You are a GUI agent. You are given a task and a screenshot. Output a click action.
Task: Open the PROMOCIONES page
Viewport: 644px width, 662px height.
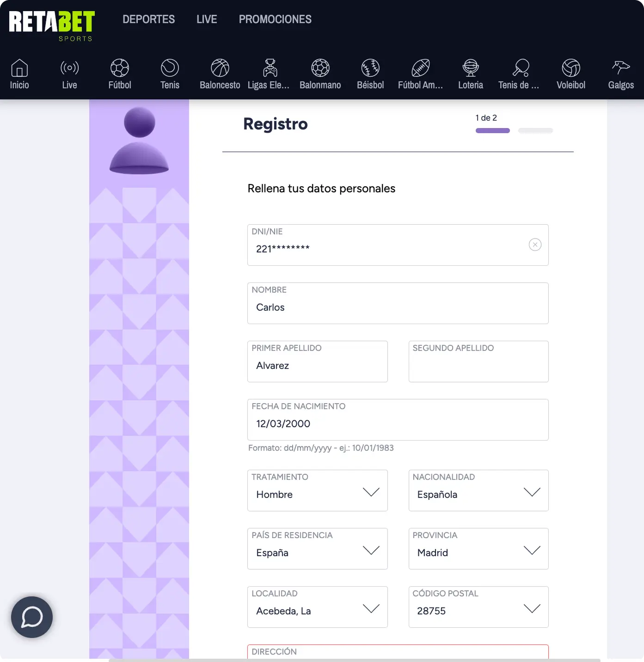click(275, 19)
